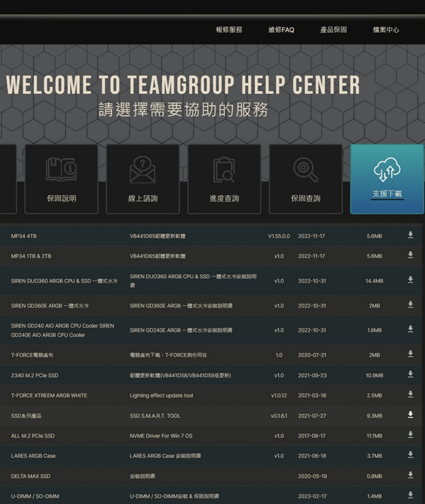This screenshot has height=504, width=425.
Task: Download the MP34 1TB & 2TB firmware file
Action: (411, 255)
